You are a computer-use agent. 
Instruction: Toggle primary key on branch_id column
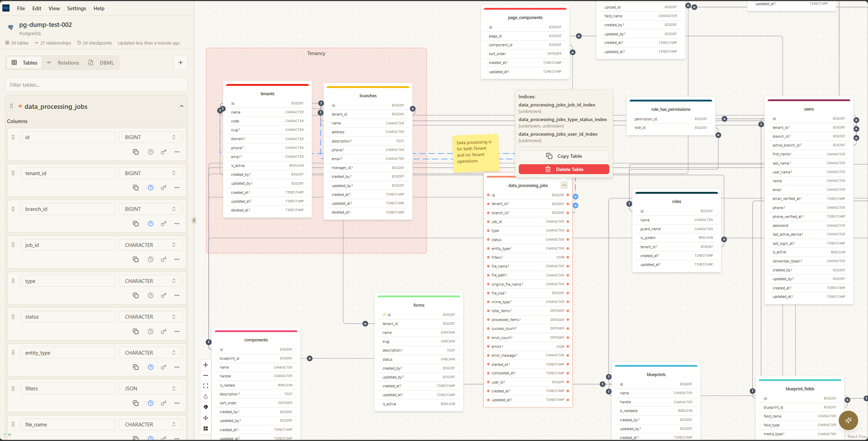[164, 223]
